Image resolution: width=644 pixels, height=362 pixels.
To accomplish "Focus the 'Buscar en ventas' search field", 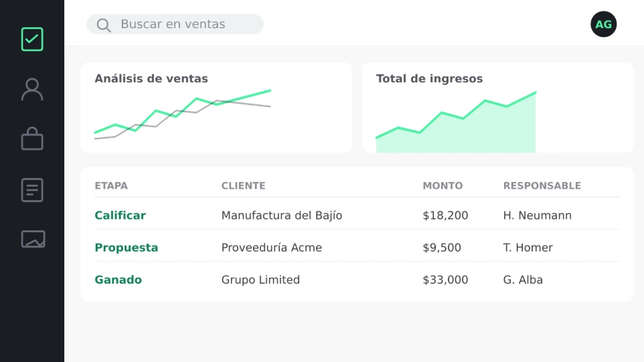I will click(x=175, y=24).
